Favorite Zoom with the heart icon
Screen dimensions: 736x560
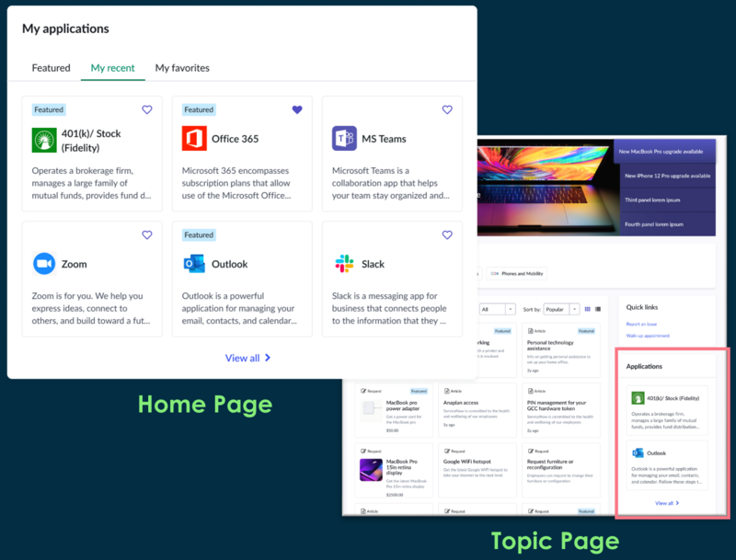(x=147, y=235)
